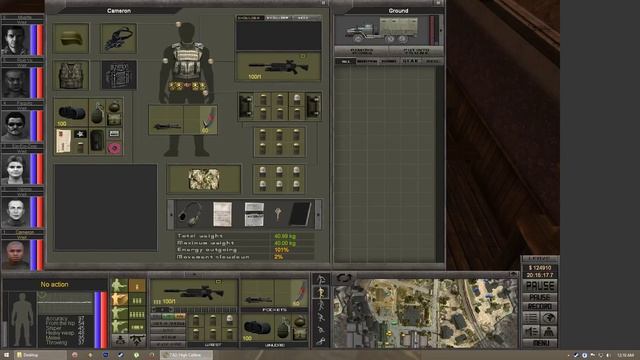
Task: Click the letter envelope in pocket grid
Action: click(x=63, y=141)
